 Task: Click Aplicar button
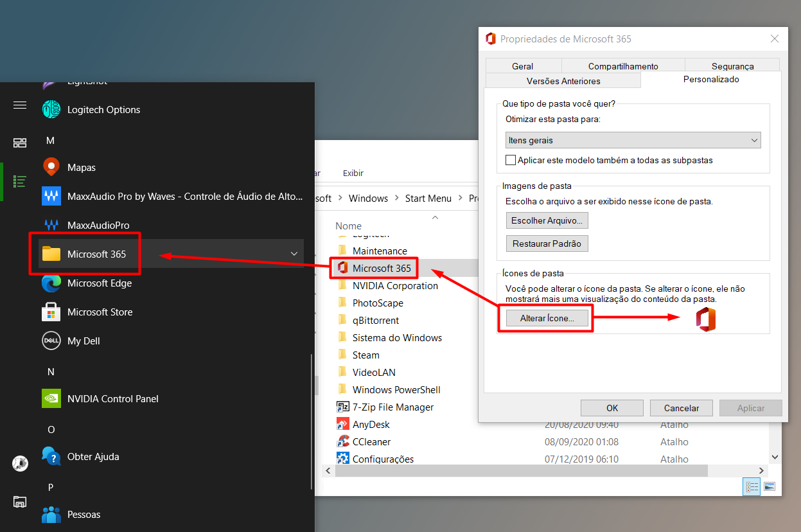[751, 408]
